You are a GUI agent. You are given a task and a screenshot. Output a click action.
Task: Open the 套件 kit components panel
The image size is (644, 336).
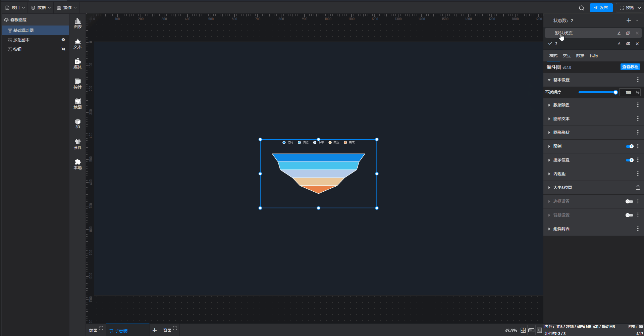click(77, 144)
